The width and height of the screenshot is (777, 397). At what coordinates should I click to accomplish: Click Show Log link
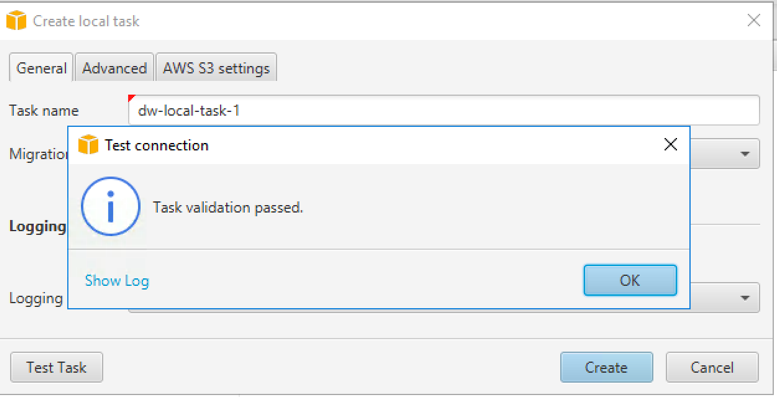click(x=117, y=281)
